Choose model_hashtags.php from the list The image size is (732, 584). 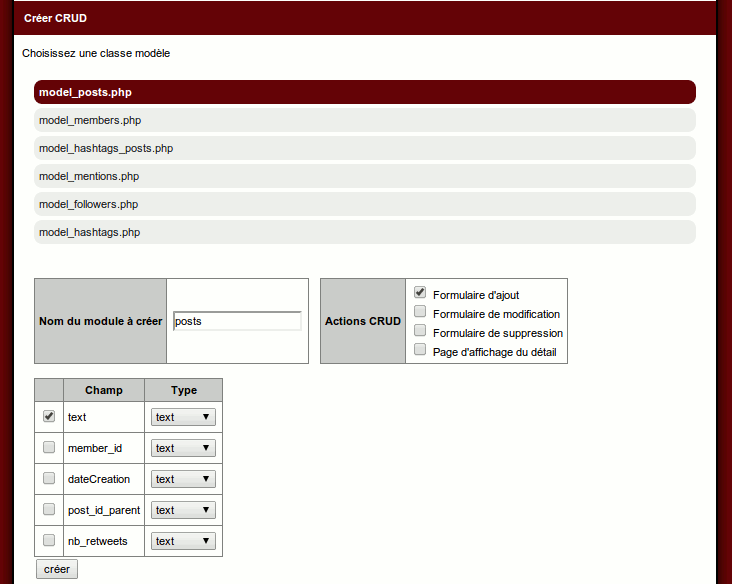(89, 232)
